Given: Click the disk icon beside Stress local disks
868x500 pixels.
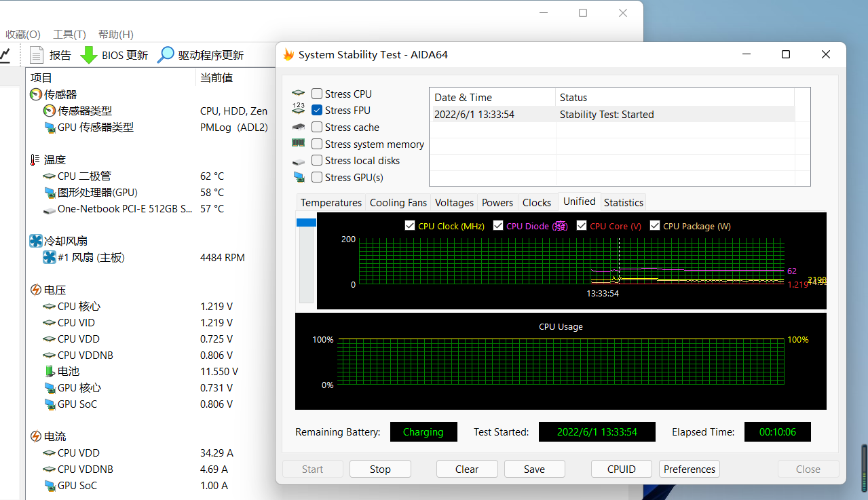Looking at the screenshot, I should tap(299, 161).
